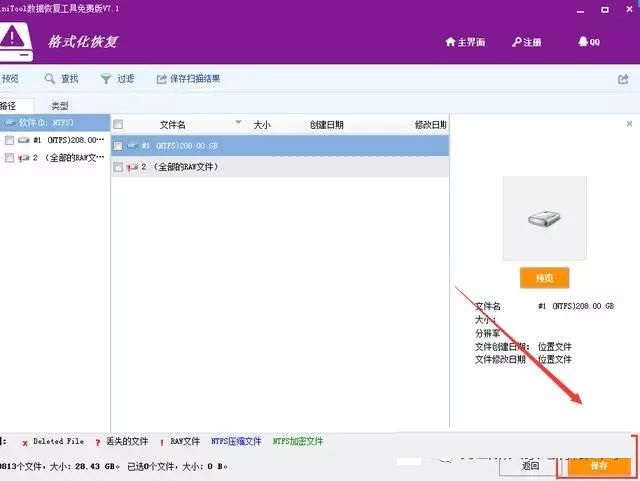Click the drive thumbnail in preview panel

pyautogui.click(x=544, y=218)
